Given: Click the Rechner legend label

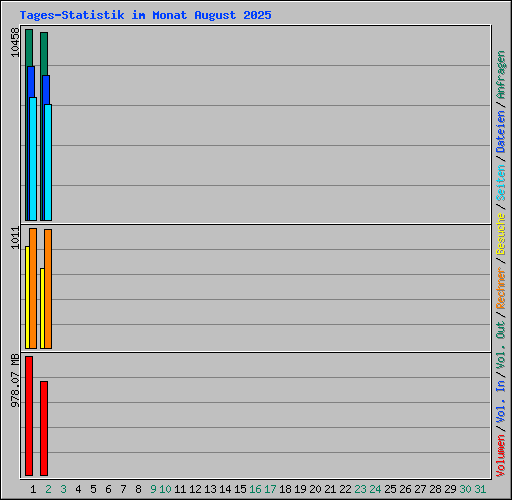Looking at the screenshot, I should tap(500, 288).
